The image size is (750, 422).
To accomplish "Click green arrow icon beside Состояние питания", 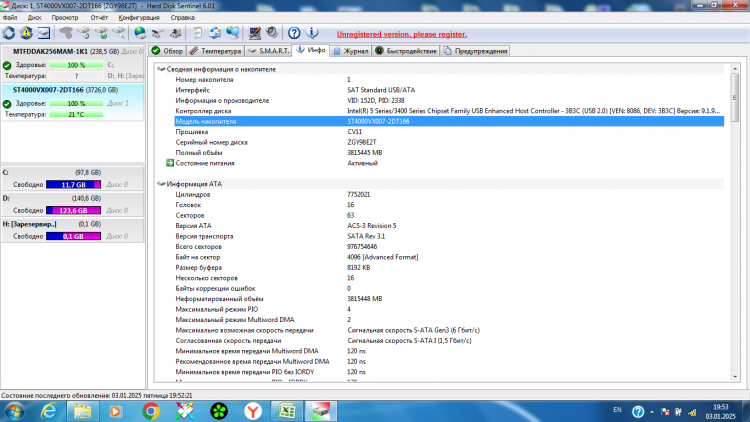I will tap(170, 163).
